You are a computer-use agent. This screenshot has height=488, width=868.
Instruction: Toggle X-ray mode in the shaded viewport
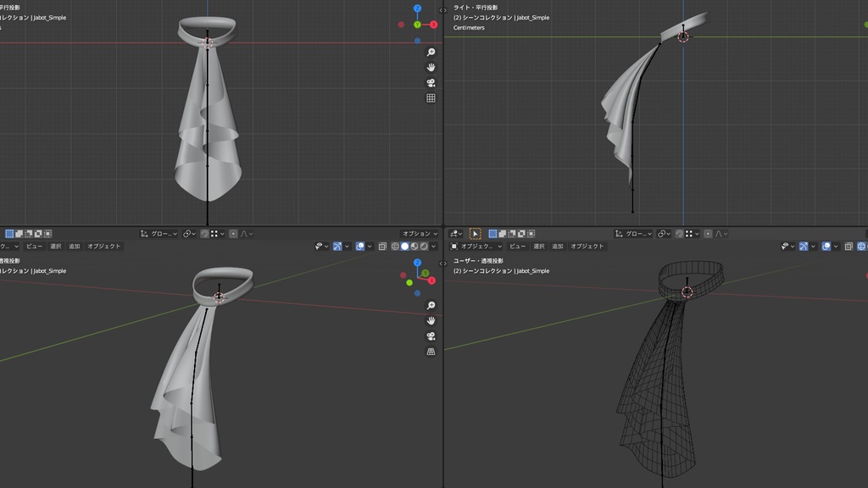[x=381, y=246]
